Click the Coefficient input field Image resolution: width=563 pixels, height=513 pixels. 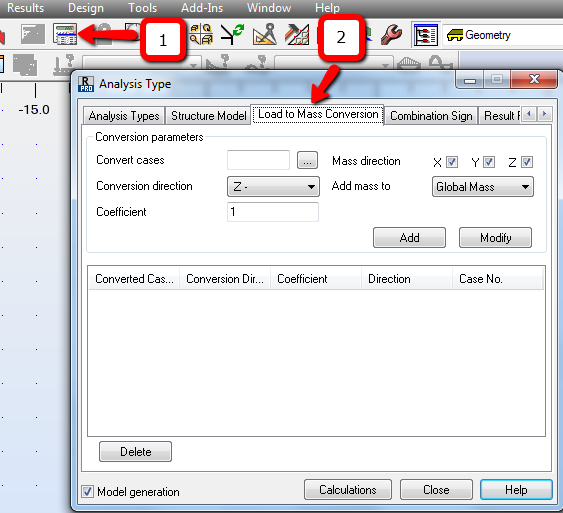(273, 212)
